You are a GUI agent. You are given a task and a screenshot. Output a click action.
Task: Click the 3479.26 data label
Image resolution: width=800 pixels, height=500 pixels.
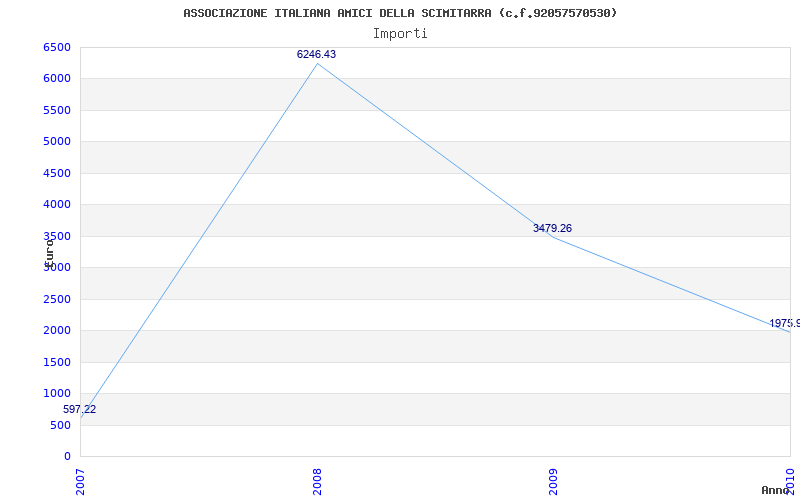point(553,229)
